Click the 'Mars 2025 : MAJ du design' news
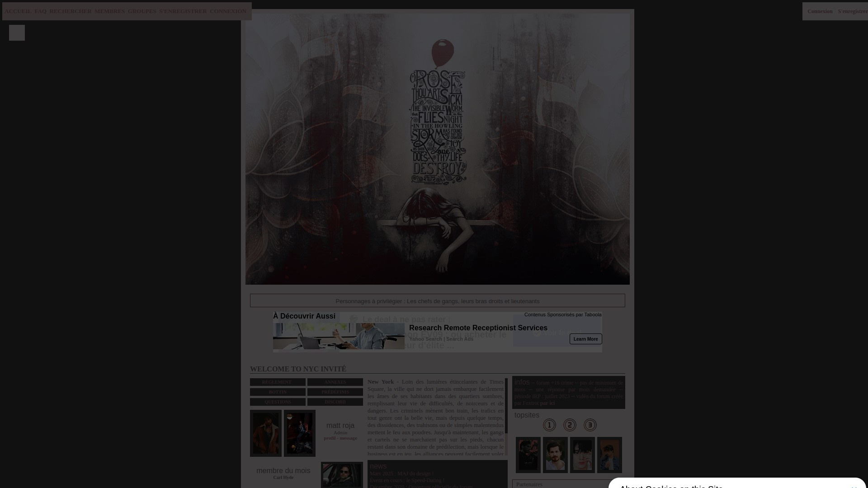The width and height of the screenshot is (868, 488). pos(401,474)
